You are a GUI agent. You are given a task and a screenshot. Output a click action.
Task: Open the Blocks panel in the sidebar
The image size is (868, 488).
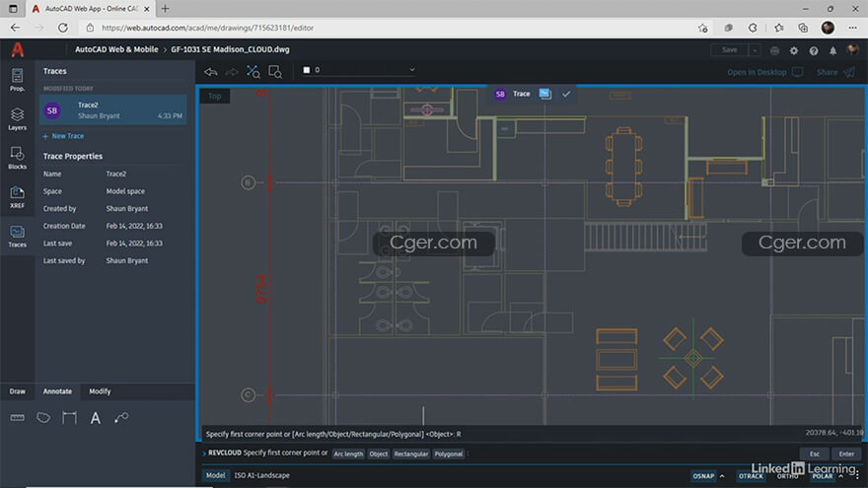tap(17, 158)
